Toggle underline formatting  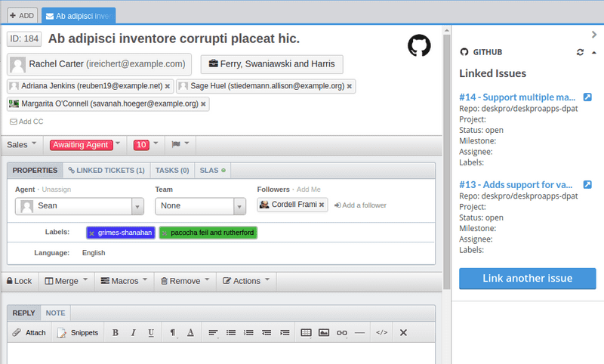[x=151, y=332]
